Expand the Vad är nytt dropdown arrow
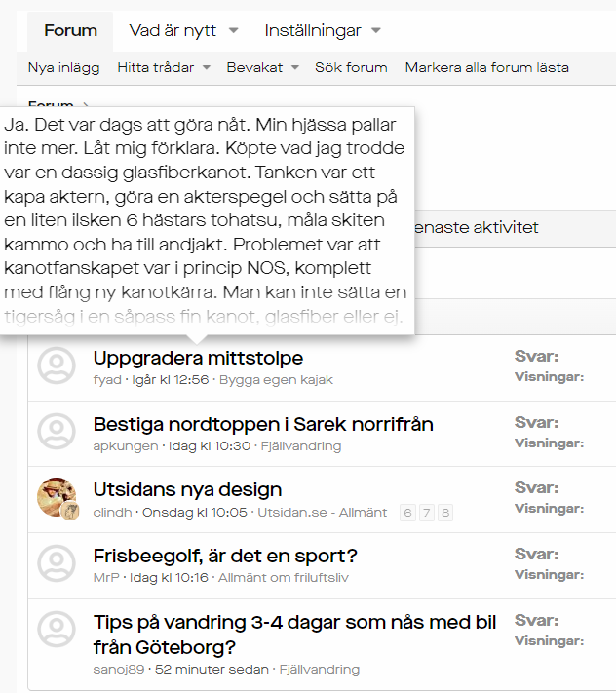 coord(233,31)
